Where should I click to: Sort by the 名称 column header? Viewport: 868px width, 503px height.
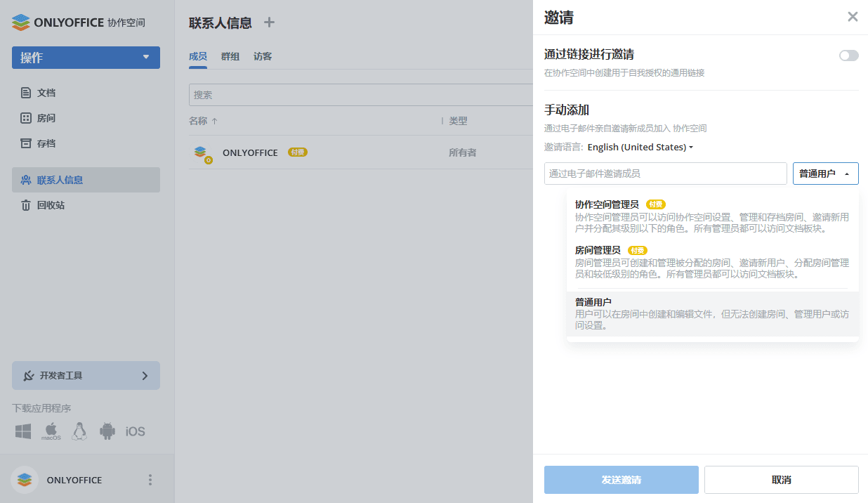click(203, 121)
